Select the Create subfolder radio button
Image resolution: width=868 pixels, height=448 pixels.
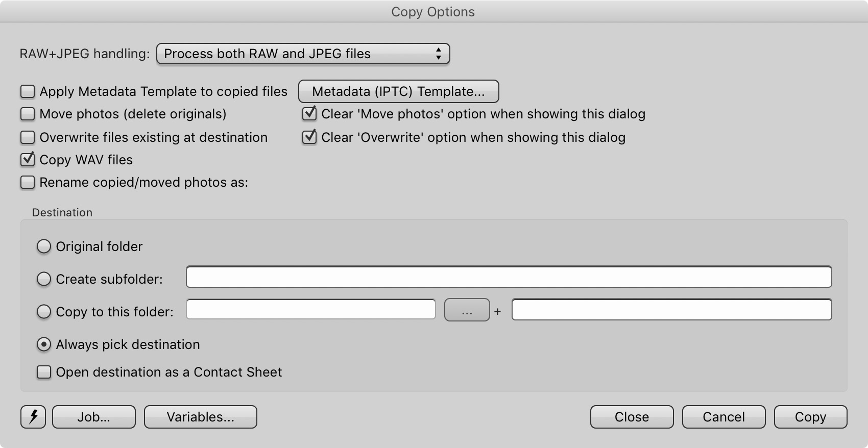tap(44, 279)
